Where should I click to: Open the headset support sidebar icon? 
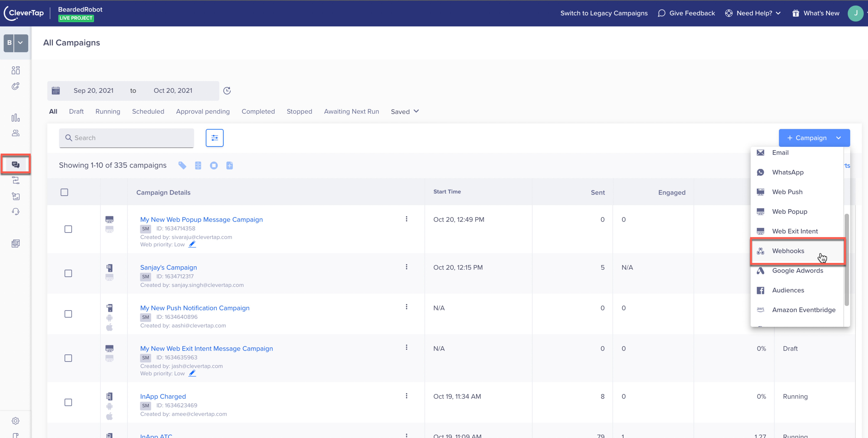(16, 212)
